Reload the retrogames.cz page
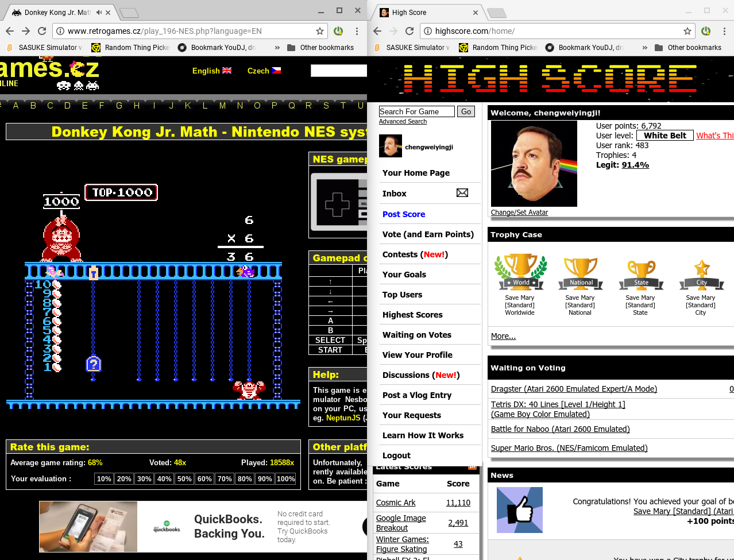This screenshot has height=560, width=734. pyautogui.click(x=42, y=31)
